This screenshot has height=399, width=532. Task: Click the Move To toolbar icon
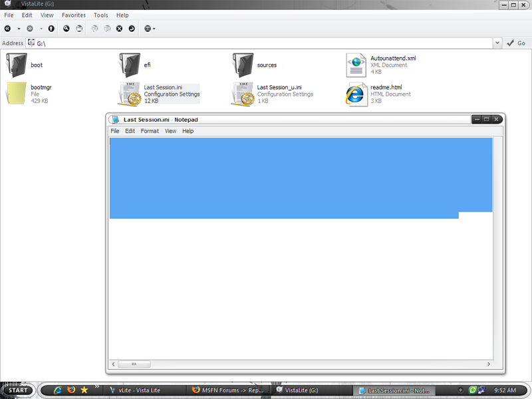tap(94, 29)
